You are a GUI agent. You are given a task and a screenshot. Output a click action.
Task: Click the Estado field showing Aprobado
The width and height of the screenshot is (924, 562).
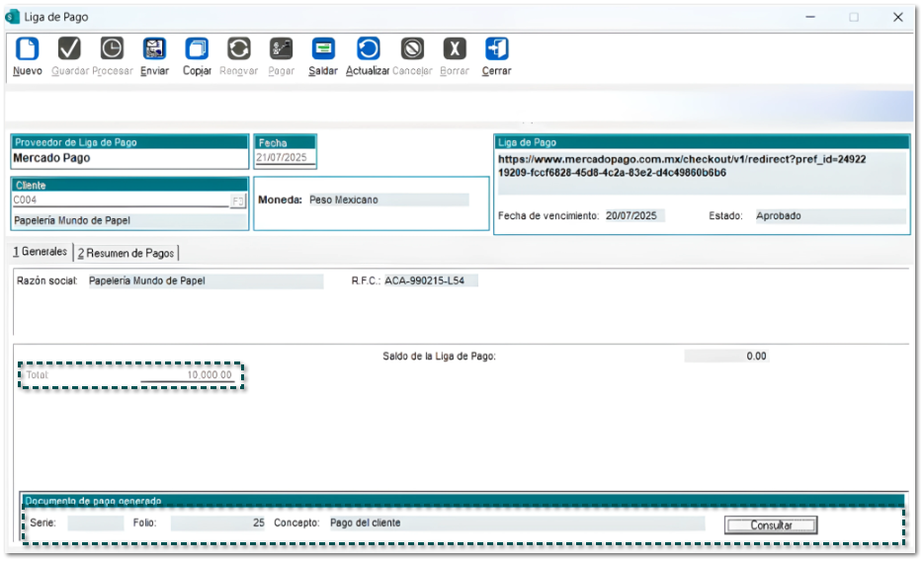830,215
